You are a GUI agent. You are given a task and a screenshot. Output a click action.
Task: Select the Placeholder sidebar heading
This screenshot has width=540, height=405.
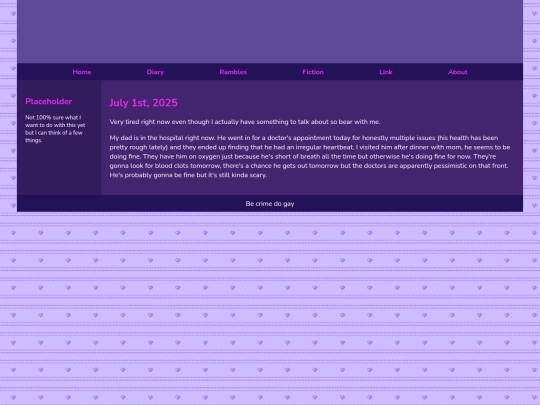pyautogui.click(x=49, y=101)
